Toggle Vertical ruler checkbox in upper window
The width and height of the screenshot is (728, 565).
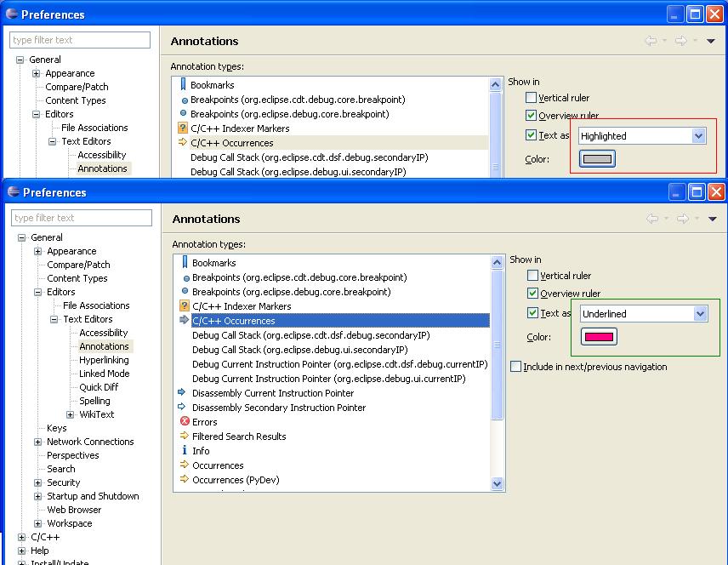[531, 98]
